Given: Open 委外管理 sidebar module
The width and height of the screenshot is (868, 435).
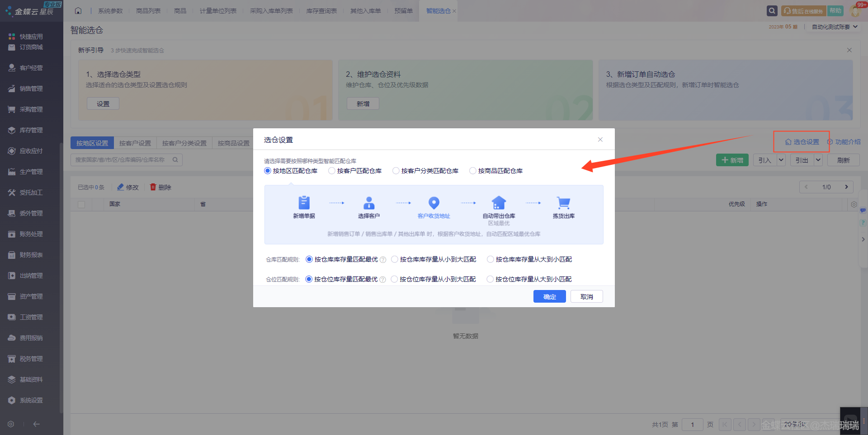Looking at the screenshot, I should click(26, 213).
